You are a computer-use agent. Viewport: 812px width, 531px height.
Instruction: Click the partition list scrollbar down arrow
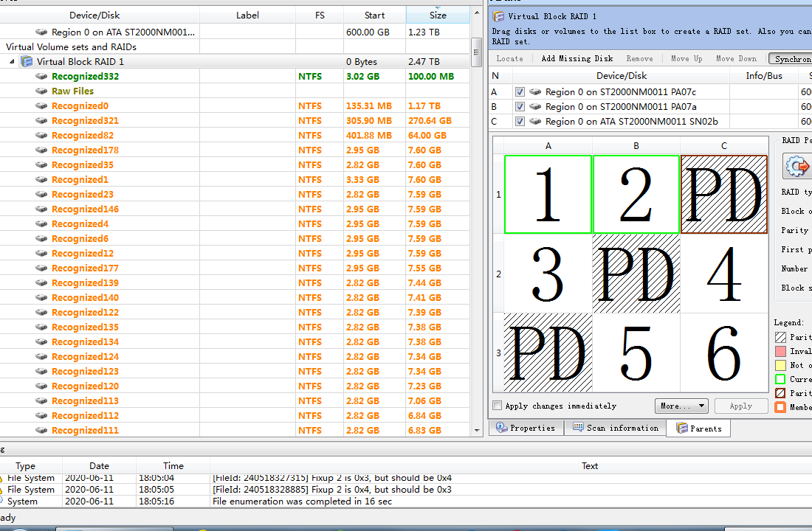point(476,431)
